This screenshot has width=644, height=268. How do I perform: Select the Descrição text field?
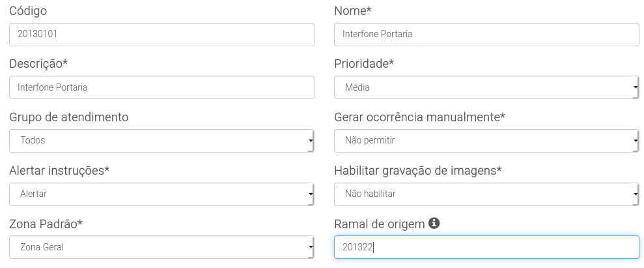tap(161, 87)
